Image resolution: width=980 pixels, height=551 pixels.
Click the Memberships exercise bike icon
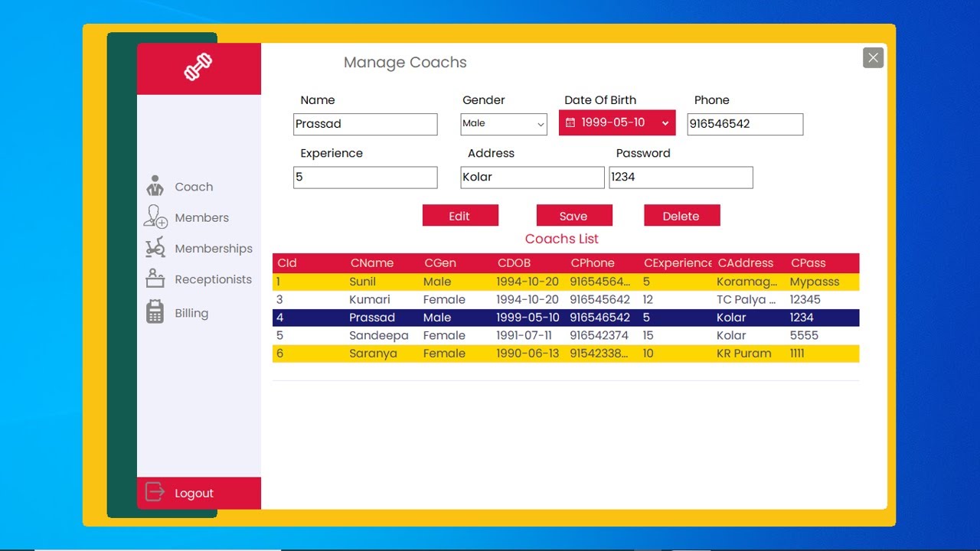click(x=155, y=248)
